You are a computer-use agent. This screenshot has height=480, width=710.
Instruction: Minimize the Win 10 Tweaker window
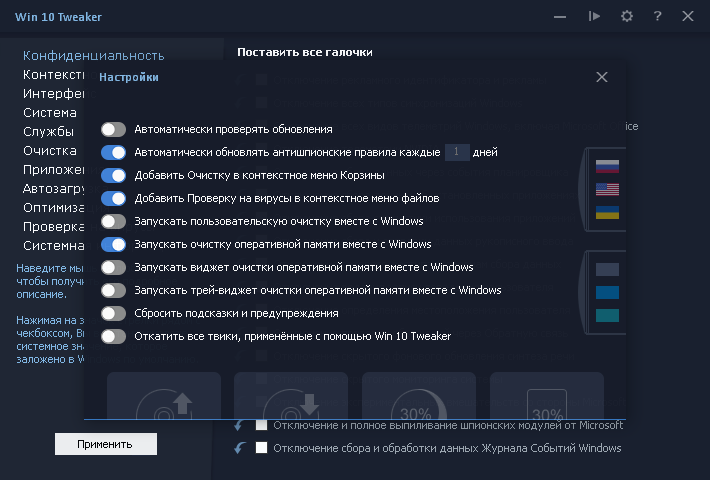(x=560, y=17)
